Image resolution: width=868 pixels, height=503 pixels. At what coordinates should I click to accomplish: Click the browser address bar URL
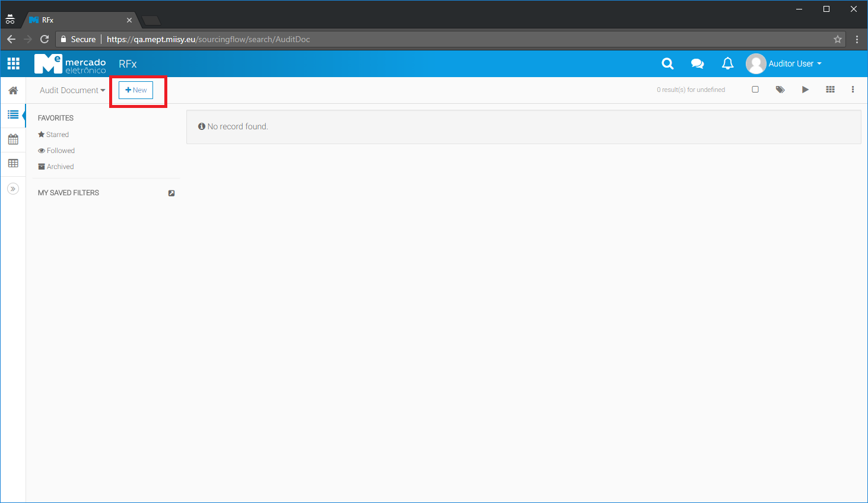208,39
